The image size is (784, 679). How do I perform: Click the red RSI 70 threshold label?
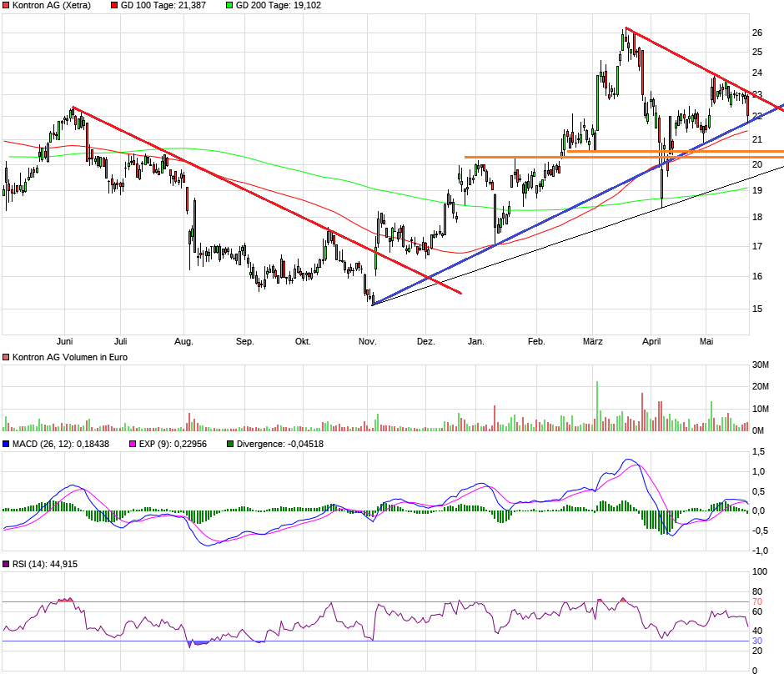coord(757,602)
